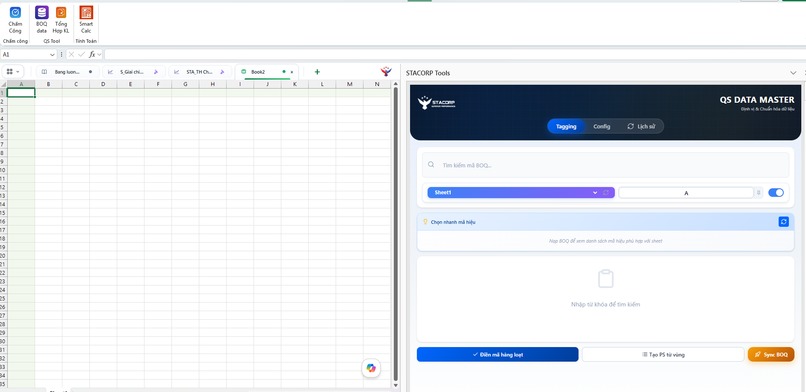Screen dimensions: 806x392
Task: Add a new workbook tab with plus icon
Action: pyautogui.click(x=317, y=72)
